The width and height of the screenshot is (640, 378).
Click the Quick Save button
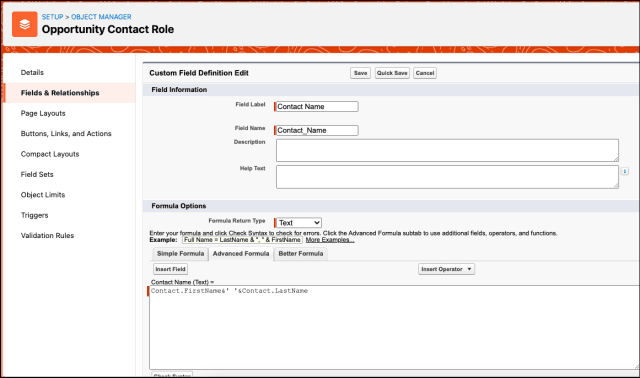click(x=392, y=73)
